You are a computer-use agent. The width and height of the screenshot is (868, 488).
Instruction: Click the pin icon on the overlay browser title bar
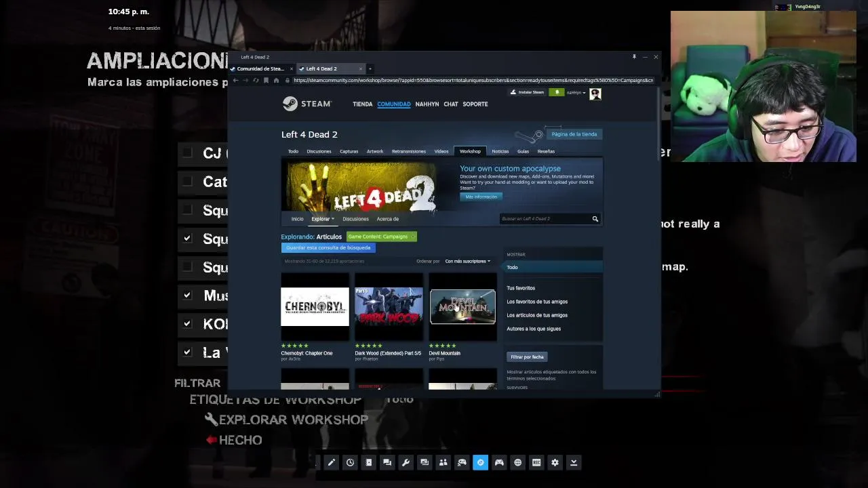pos(634,57)
